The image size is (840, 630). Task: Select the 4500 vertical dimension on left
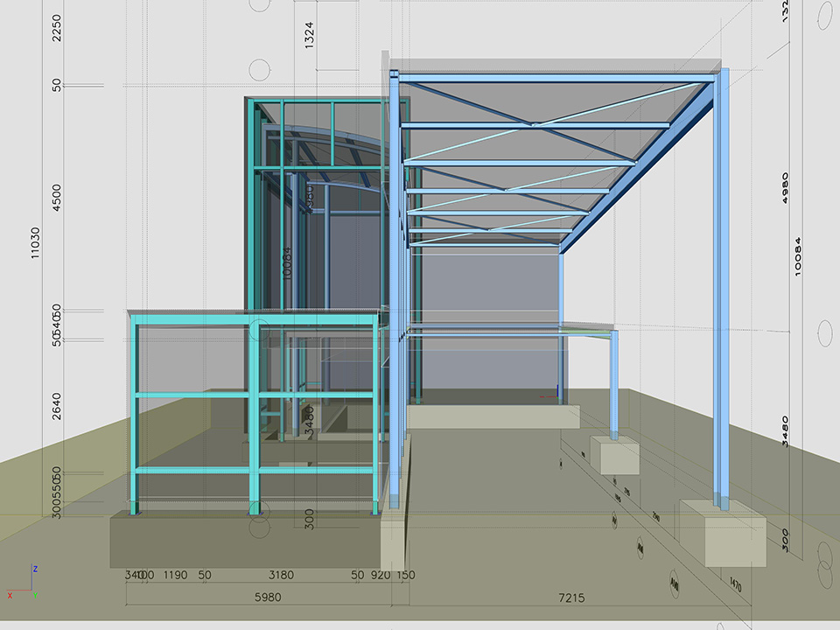coord(57,199)
